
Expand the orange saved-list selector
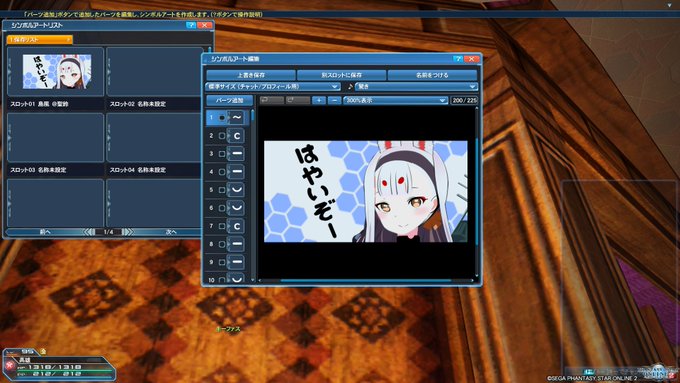39,39
